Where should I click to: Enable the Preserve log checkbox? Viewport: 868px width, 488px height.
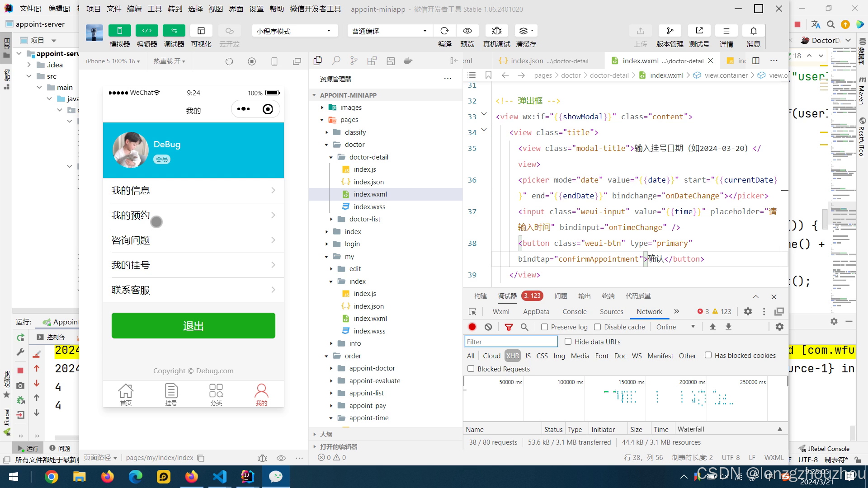pyautogui.click(x=545, y=327)
